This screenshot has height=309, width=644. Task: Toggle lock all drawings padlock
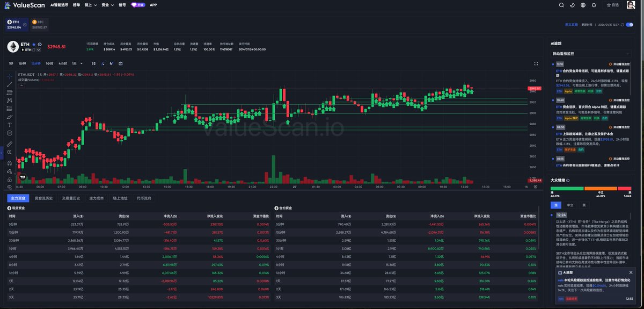click(10, 179)
